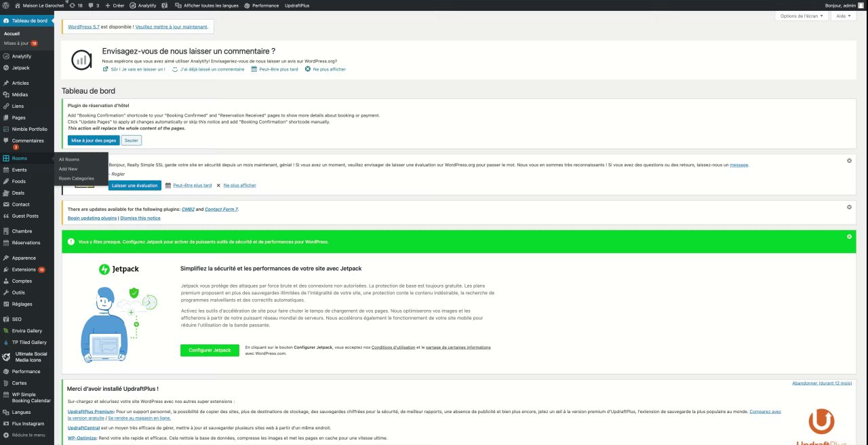Click the Sauter button
Image resolution: width=868 pixels, height=445 pixels.
click(132, 140)
